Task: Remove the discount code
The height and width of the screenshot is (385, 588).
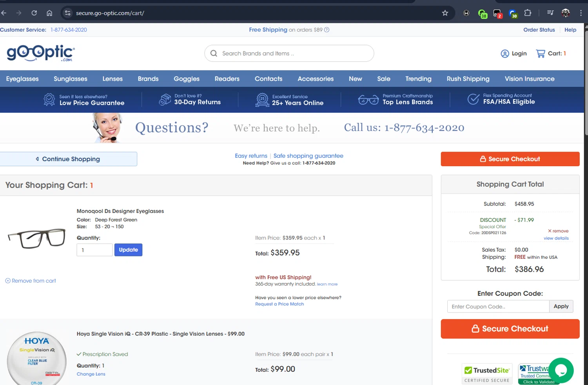Action: coord(558,231)
